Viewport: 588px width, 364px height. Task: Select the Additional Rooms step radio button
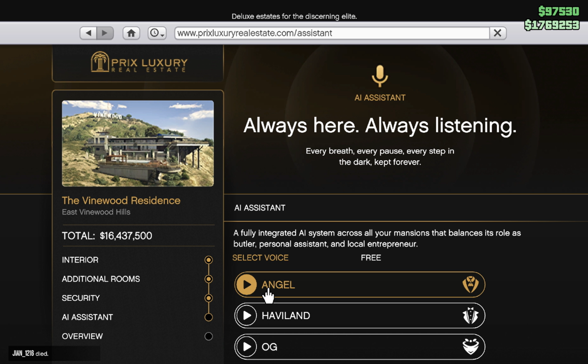209,279
